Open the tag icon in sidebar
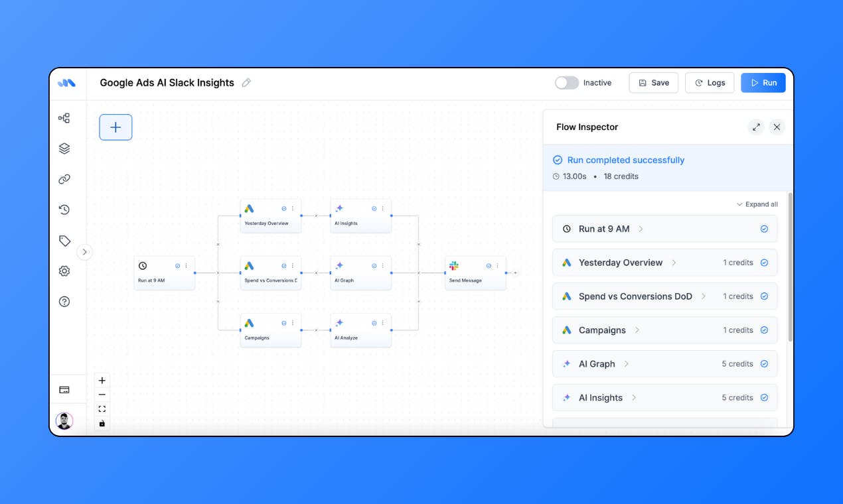The width and height of the screenshot is (843, 504). tap(64, 241)
